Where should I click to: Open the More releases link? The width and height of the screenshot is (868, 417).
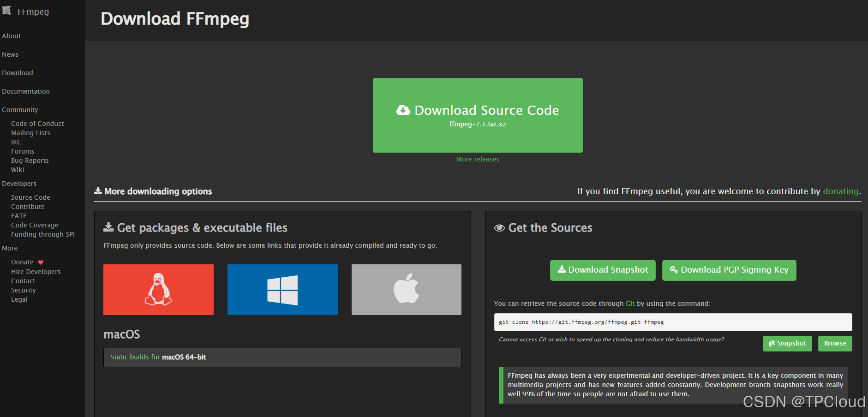[x=478, y=159]
